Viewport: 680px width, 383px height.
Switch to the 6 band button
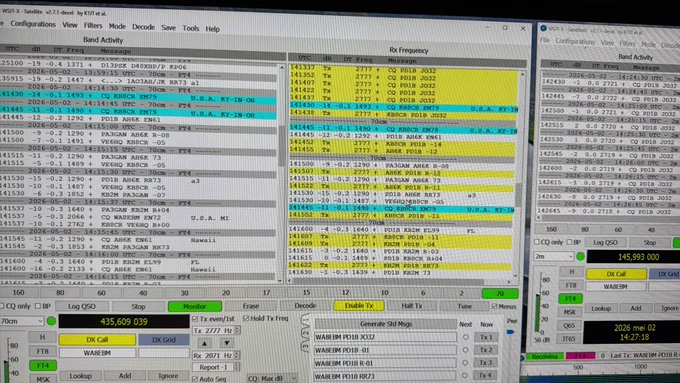[423, 293]
